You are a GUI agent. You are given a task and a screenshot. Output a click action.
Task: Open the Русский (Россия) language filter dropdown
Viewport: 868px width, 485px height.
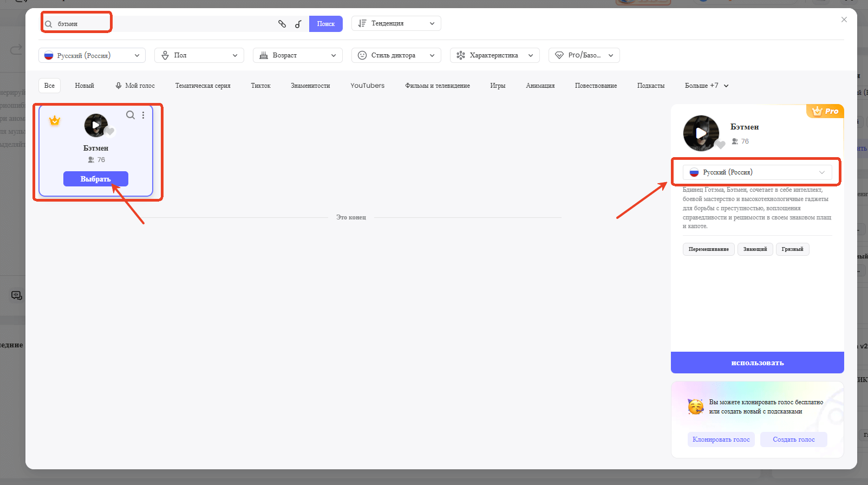pos(92,55)
